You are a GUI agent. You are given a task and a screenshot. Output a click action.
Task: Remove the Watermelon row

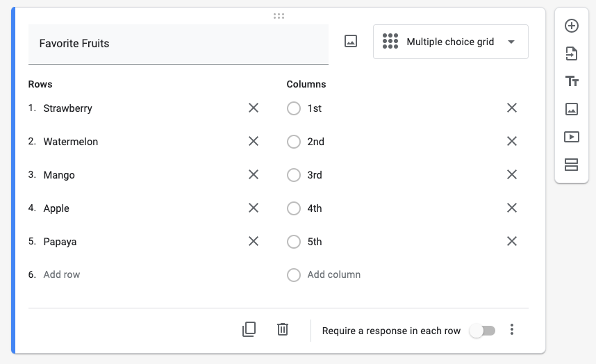[x=254, y=141]
